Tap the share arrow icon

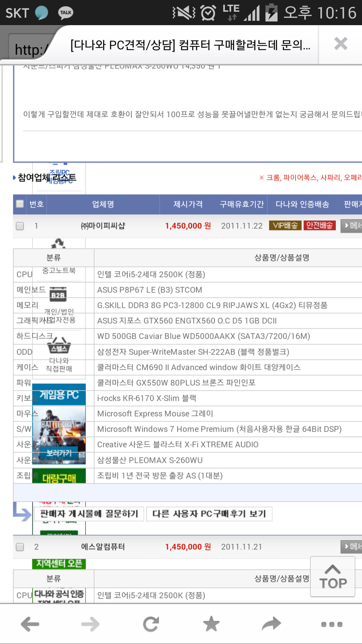click(271, 624)
